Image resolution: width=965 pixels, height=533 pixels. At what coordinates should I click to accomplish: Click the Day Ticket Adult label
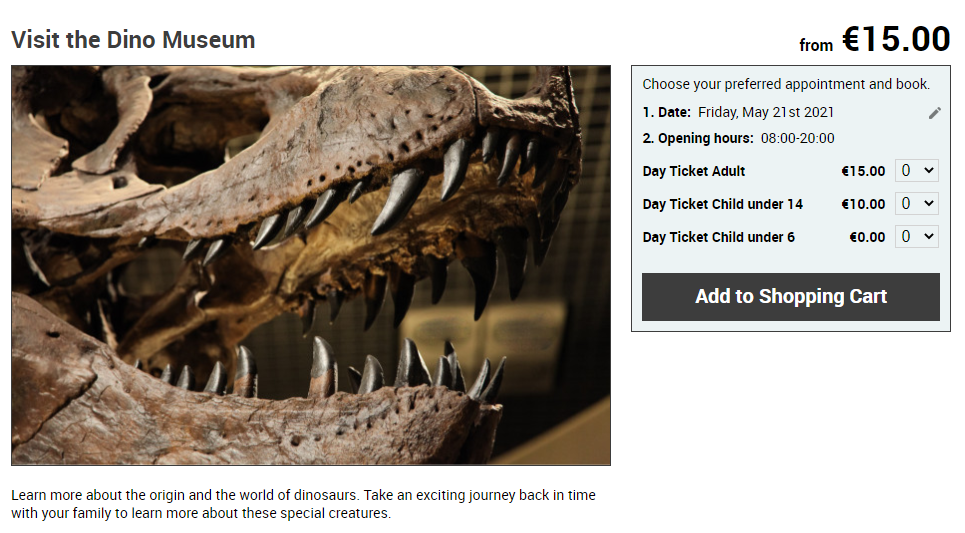(x=694, y=171)
